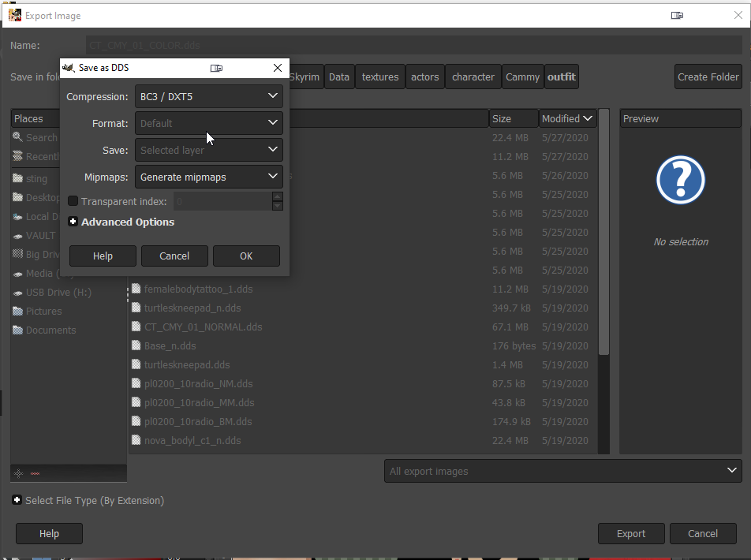Click the remove bookmark minus icon under Places
Image resolution: width=751 pixels, height=560 pixels.
click(x=35, y=473)
